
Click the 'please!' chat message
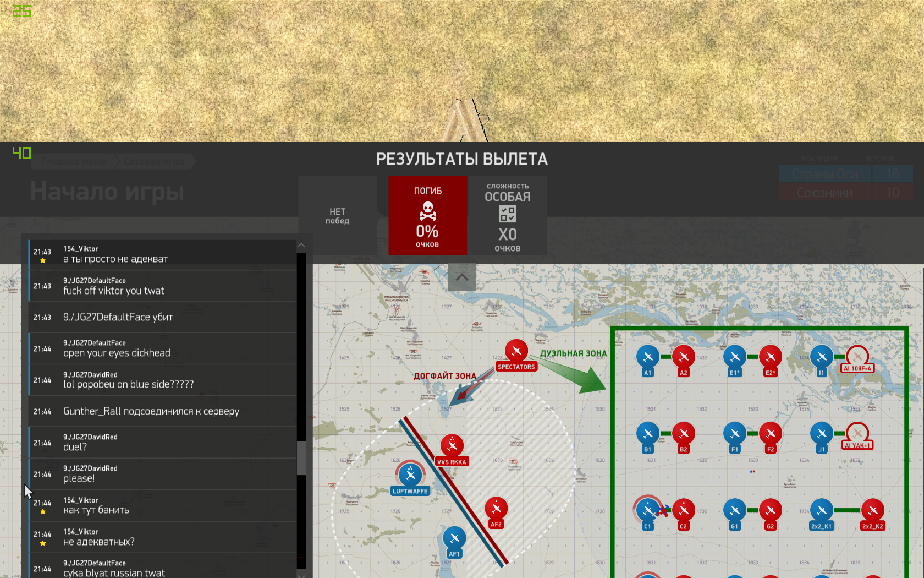[162, 474]
